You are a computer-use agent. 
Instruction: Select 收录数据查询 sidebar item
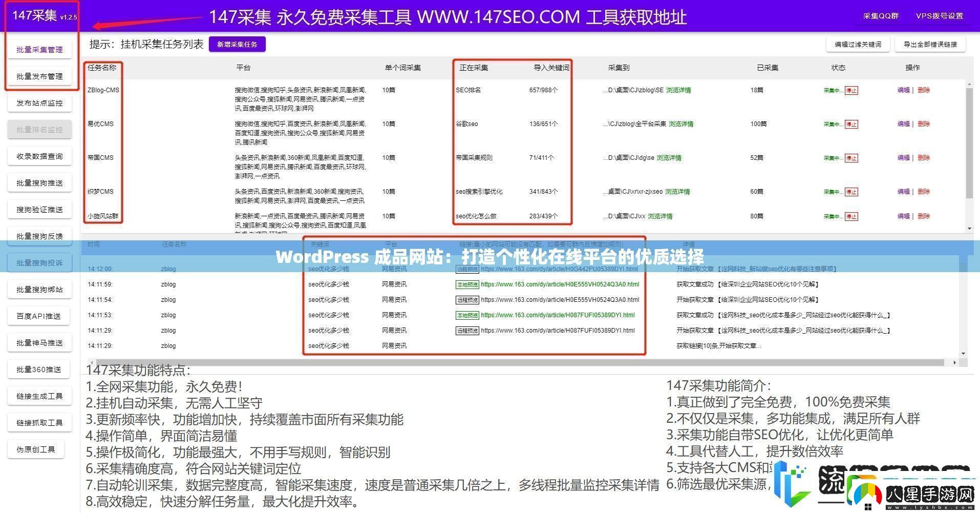(x=39, y=156)
